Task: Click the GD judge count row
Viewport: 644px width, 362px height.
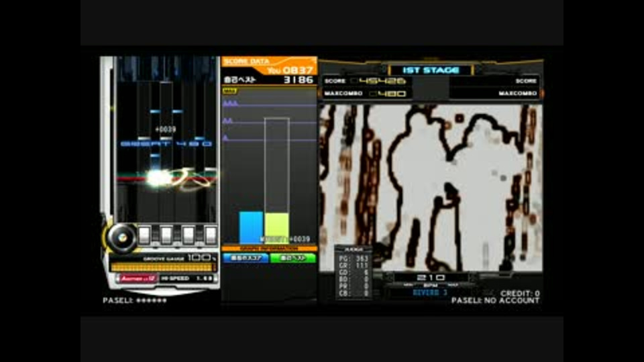Action: tap(354, 273)
